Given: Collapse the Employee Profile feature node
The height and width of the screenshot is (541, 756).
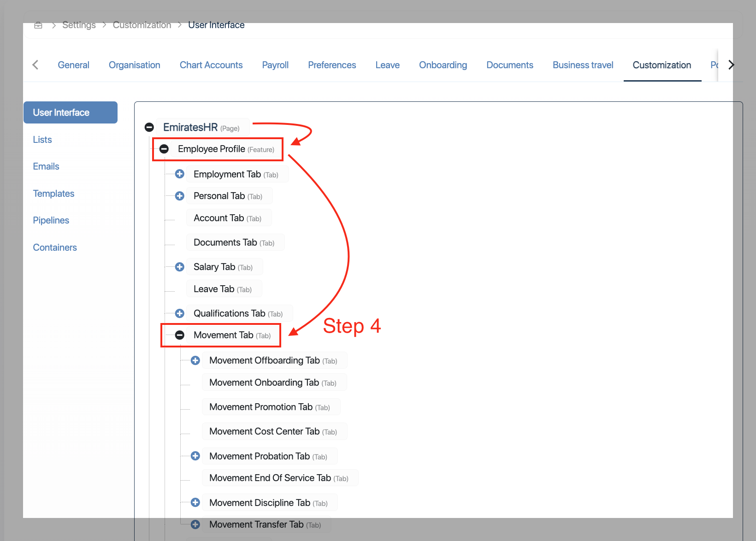Looking at the screenshot, I should pos(164,149).
